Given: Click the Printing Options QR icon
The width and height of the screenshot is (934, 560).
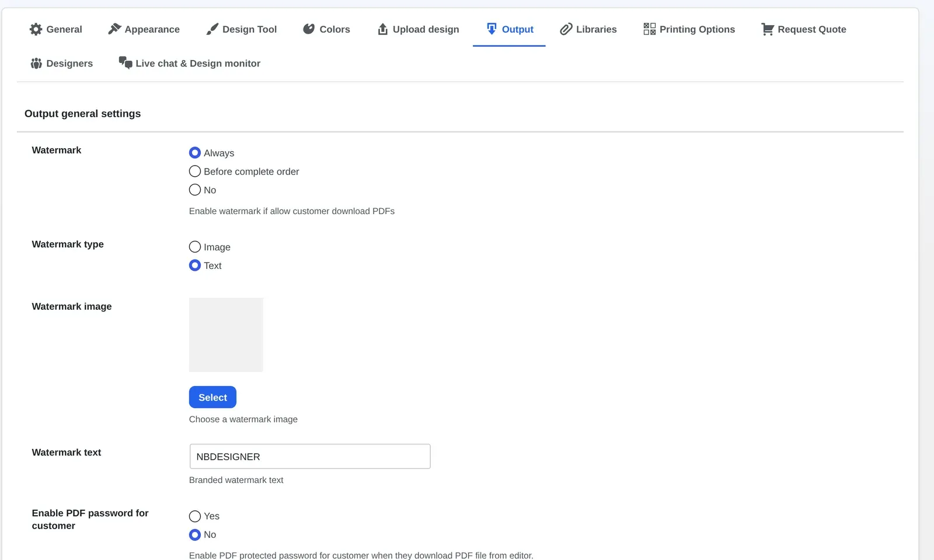Looking at the screenshot, I should pos(650,29).
